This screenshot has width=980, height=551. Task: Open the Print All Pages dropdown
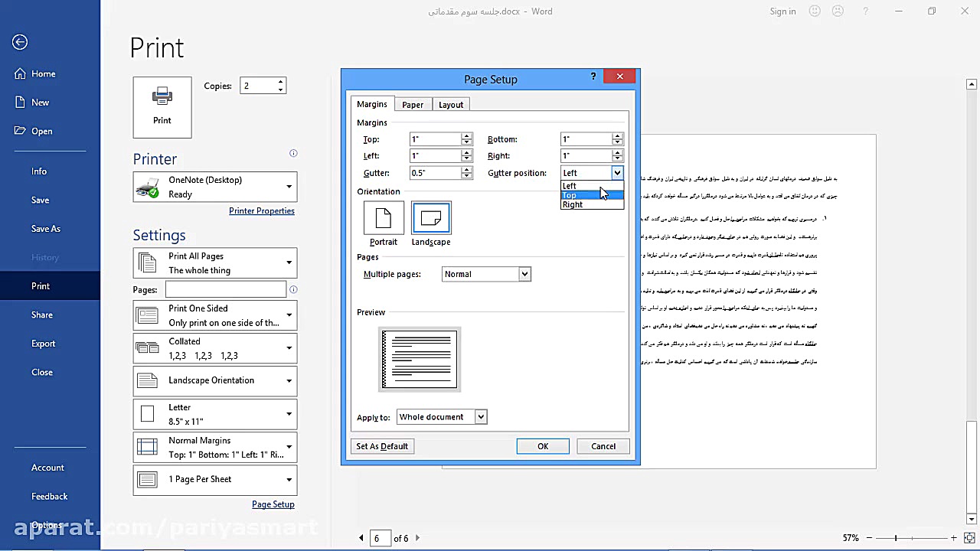[x=215, y=263]
